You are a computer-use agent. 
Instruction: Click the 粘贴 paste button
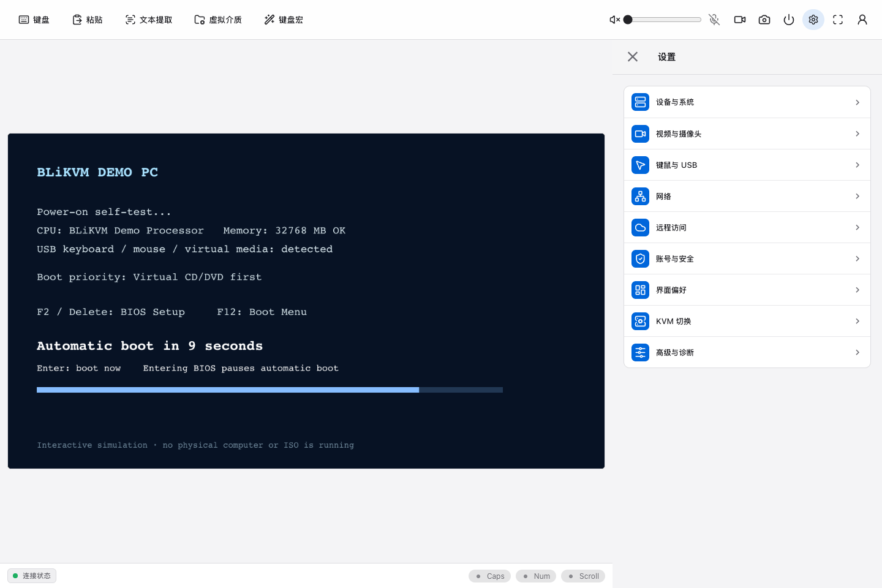point(87,20)
